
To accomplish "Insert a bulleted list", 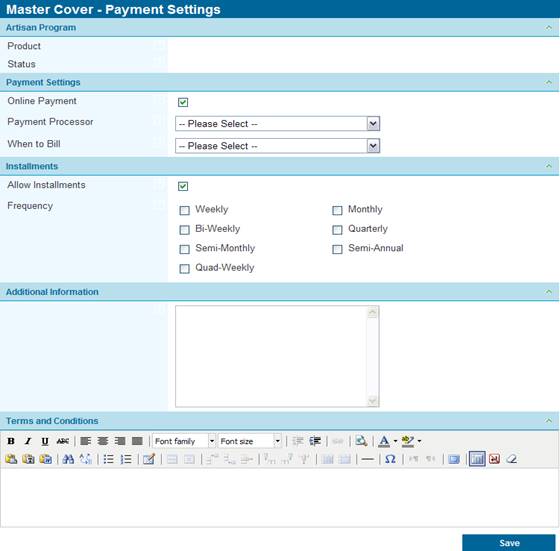I will pos(108,459).
